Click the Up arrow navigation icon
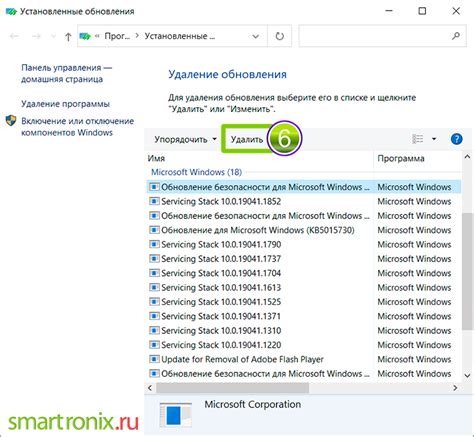 (x=68, y=36)
